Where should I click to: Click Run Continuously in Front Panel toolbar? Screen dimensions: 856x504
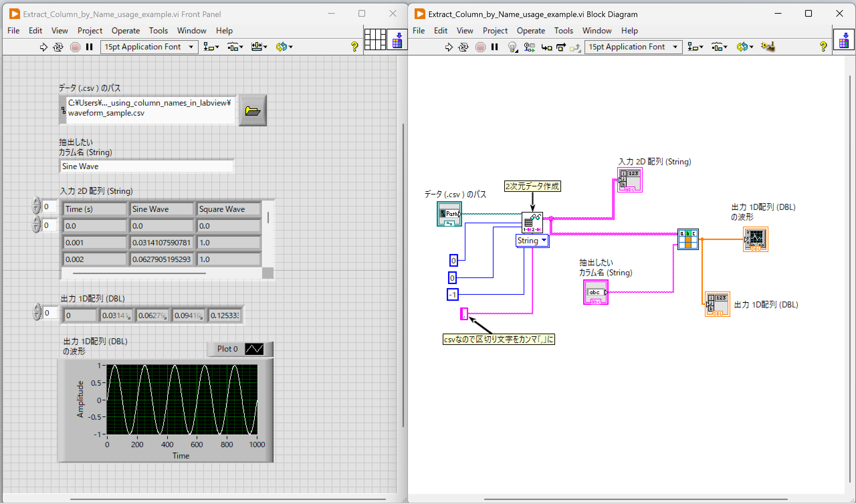point(58,47)
